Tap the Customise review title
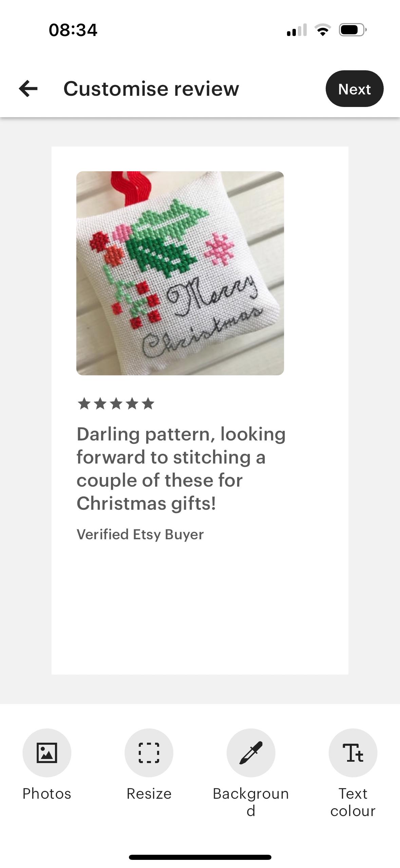 (x=151, y=89)
